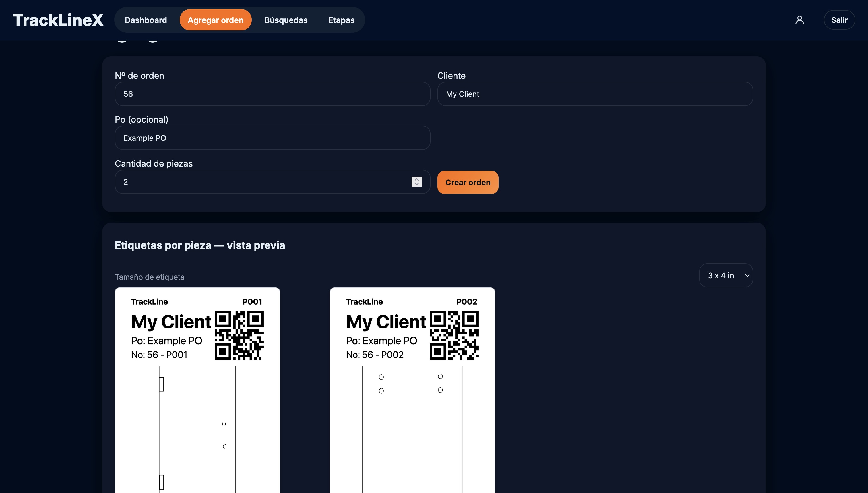Image resolution: width=868 pixels, height=493 pixels.
Task: Click the 'P002' code in label header
Action: (467, 302)
